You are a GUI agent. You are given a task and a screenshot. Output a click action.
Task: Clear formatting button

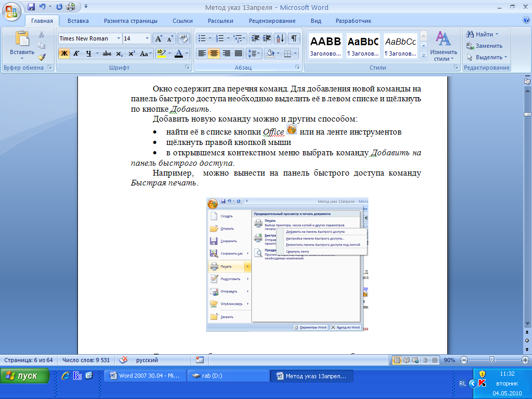pos(183,38)
